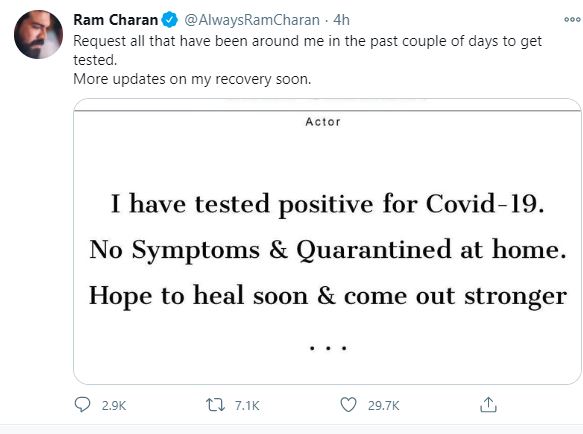
Task: Click the Ram Charan display name
Action: (x=116, y=20)
